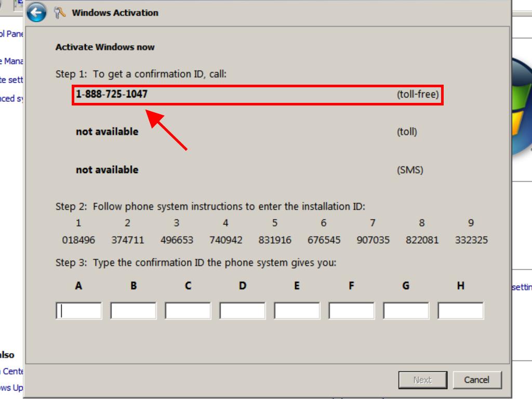This screenshot has width=532, height=399.
Task: Open Remote settings link in left pane
Action: coord(12,80)
